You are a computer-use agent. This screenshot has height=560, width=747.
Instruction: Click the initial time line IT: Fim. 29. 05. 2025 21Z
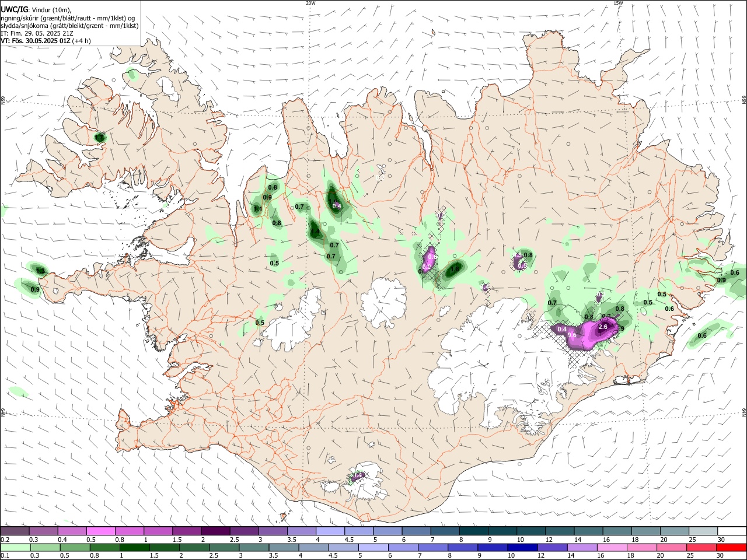[x=37, y=33]
